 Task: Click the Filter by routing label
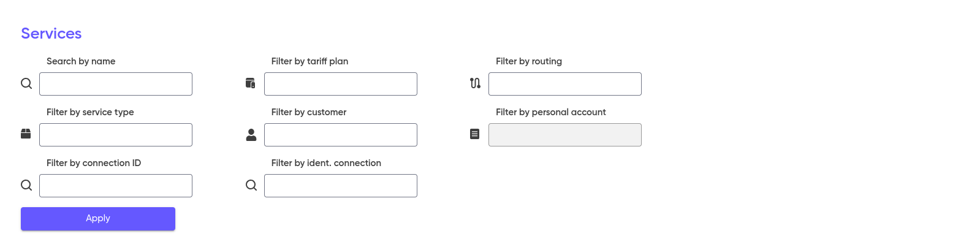[x=529, y=61]
